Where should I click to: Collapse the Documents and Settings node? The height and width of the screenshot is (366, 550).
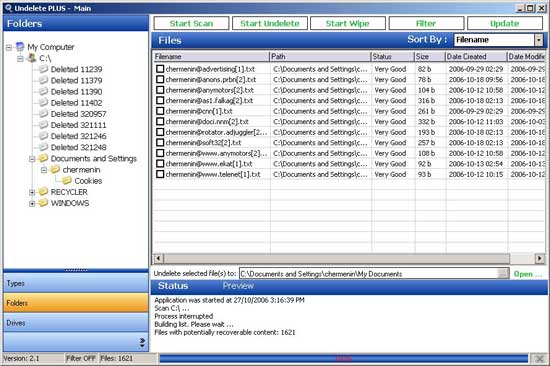coord(32,159)
